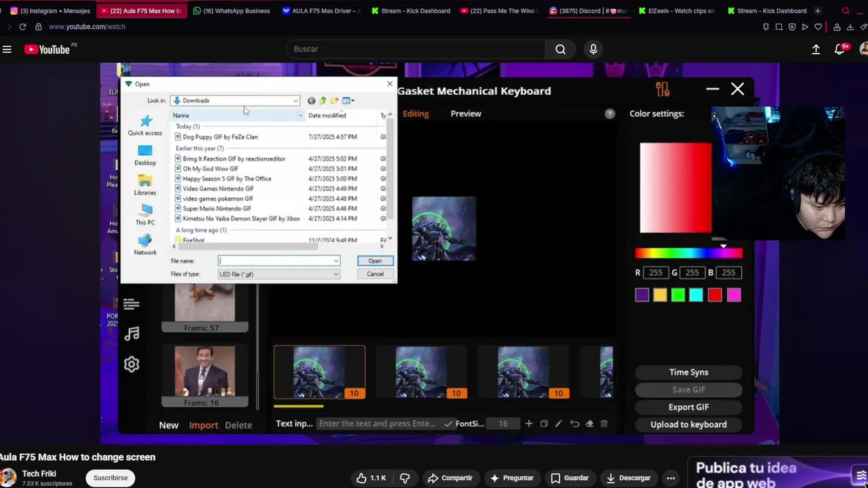Image resolution: width=868 pixels, height=488 pixels.
Task: Confirm text with the checkmark icon
Action: [448, 424]
